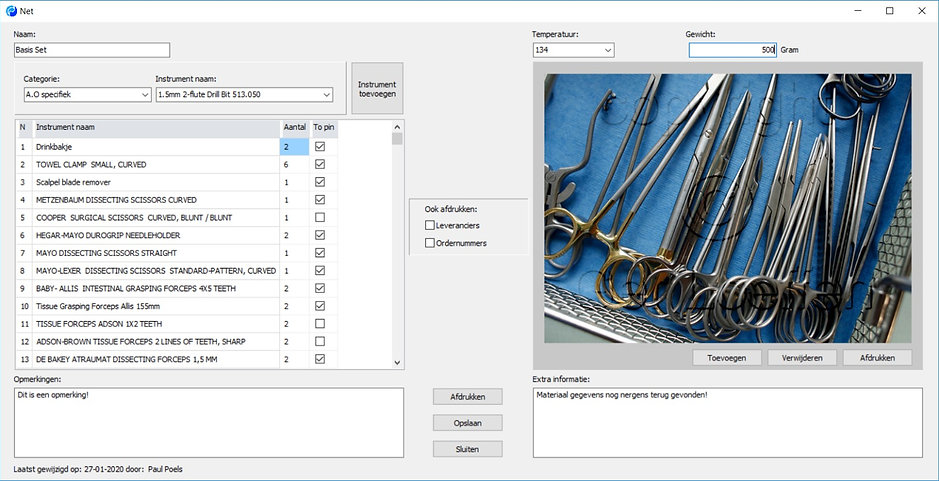Select HEGAR-MAYO DUROGRIP NEEDLEHOLDER row
The image size is (939, 481).
[156, 235]
